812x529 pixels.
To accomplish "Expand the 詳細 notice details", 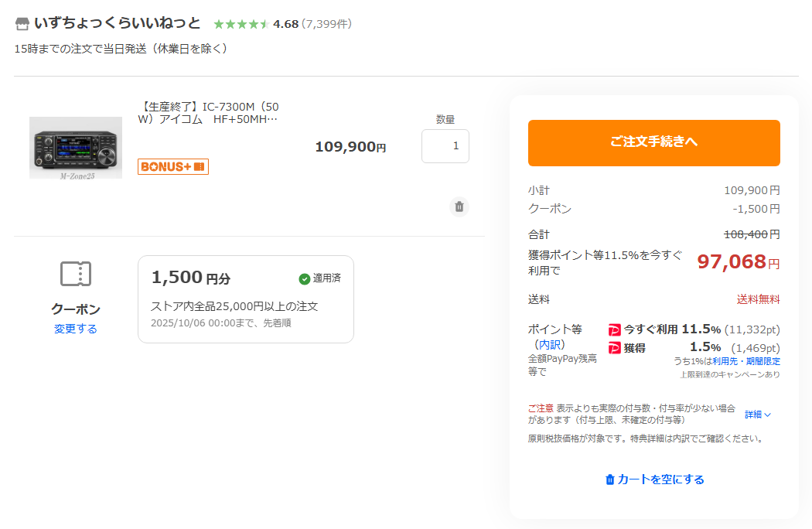I will [758, 415].
